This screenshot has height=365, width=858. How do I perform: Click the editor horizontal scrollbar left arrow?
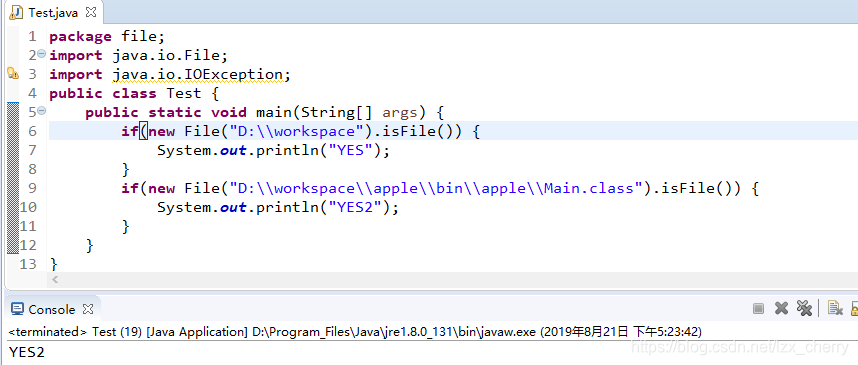54,280
